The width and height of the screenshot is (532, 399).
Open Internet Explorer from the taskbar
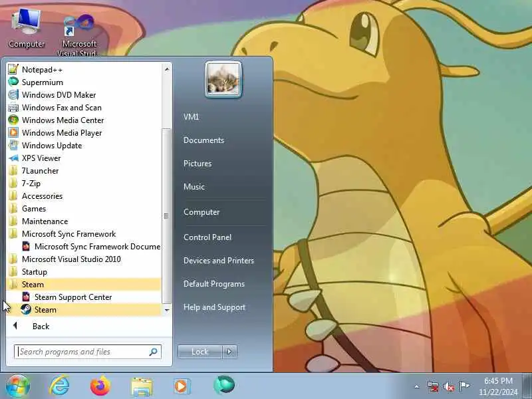59,386
